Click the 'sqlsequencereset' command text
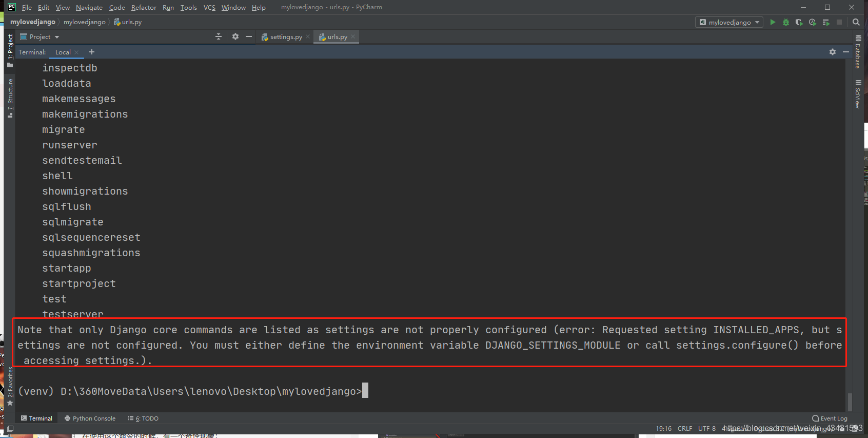 point(91,237)
